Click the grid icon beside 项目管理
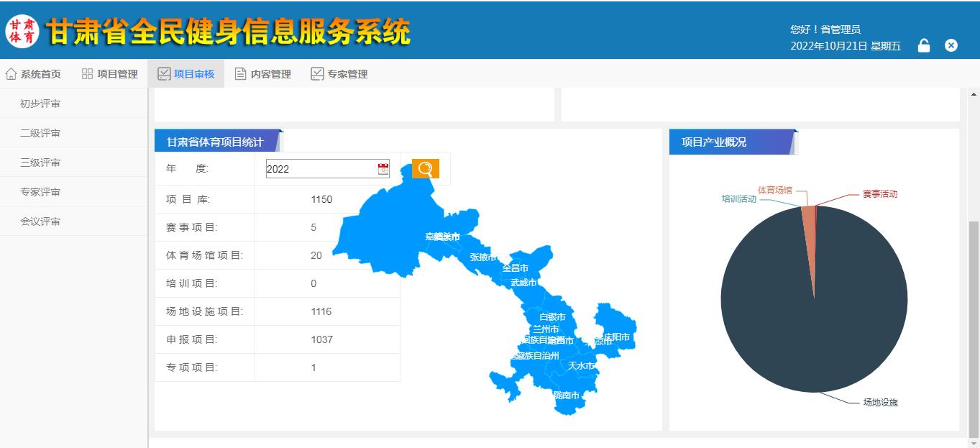This screenshot has width=980, height=448. [x=88, y=74]
